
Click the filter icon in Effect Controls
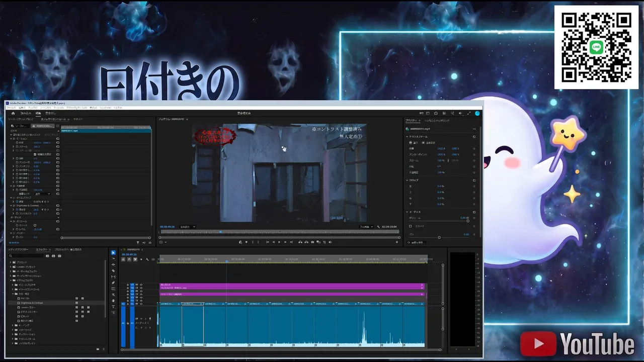(138, 242)
